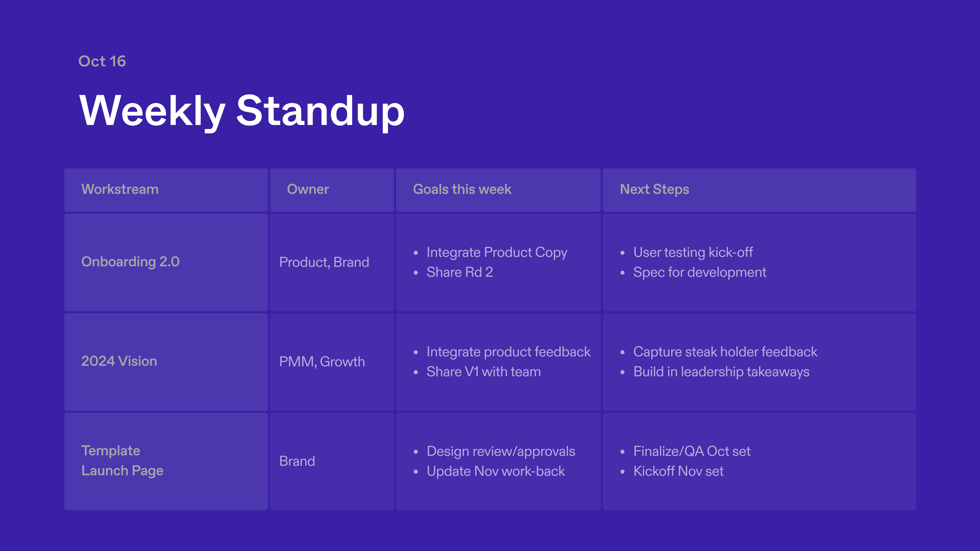Viewport: 980px width, 551px height.
Task: Select the Oct 16 date text
Action: click(x=102, y=61)
